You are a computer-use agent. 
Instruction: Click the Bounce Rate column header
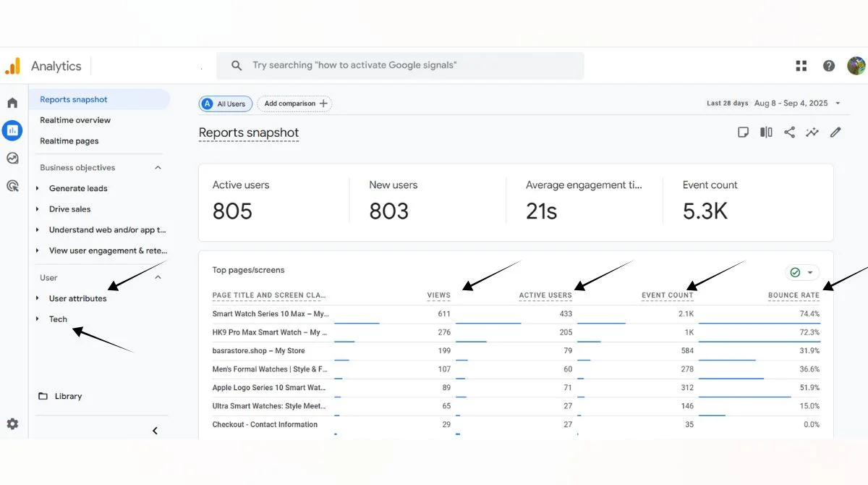793,295
